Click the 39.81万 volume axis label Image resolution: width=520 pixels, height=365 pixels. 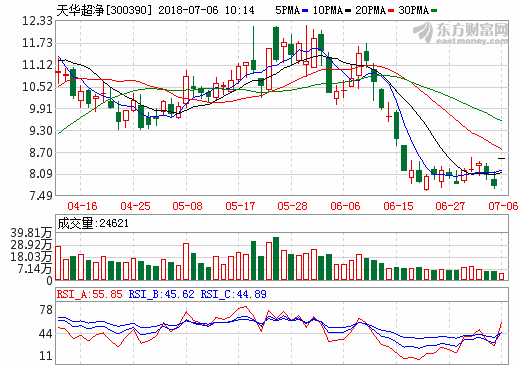31,233
